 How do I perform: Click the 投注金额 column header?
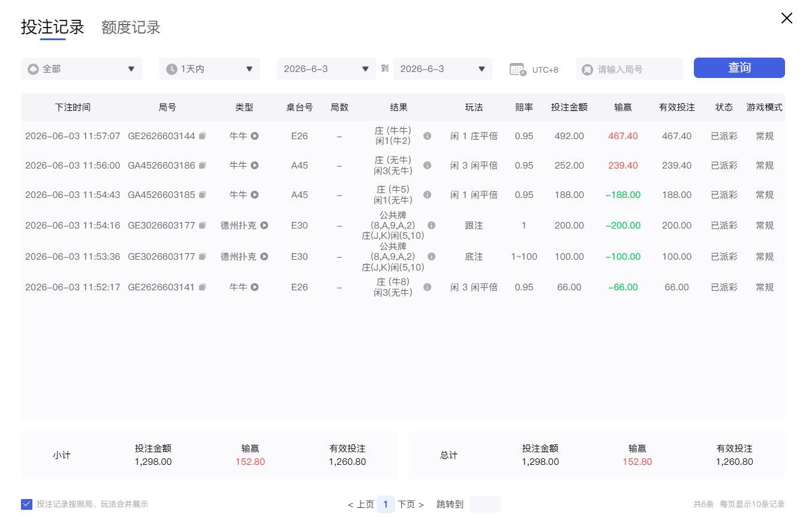[x=569, y=107]
